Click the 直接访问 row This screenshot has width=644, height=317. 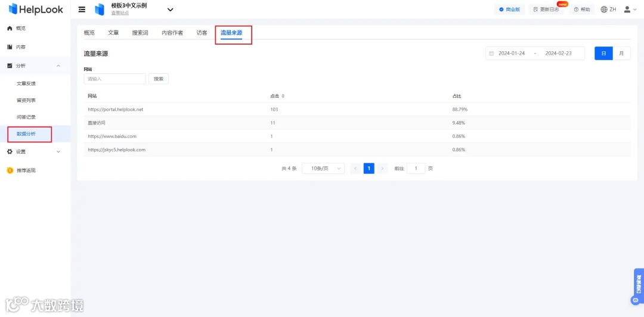point(357,123)
